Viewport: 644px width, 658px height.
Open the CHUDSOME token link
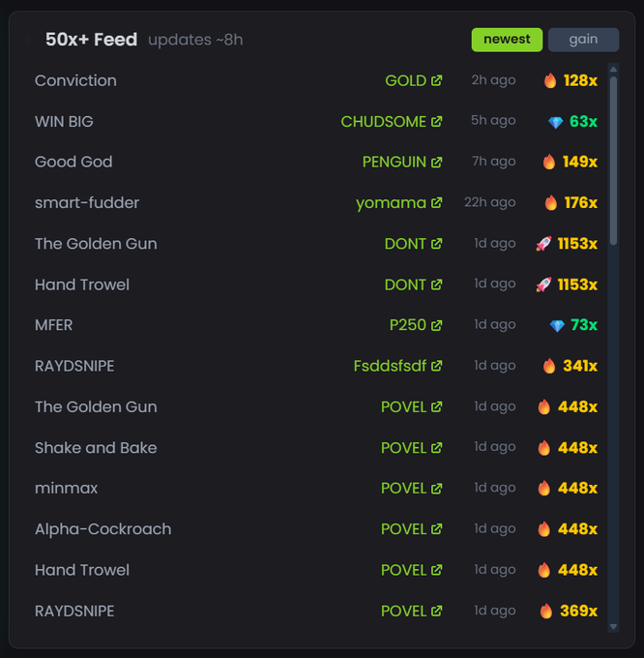[x=383, y=122]
